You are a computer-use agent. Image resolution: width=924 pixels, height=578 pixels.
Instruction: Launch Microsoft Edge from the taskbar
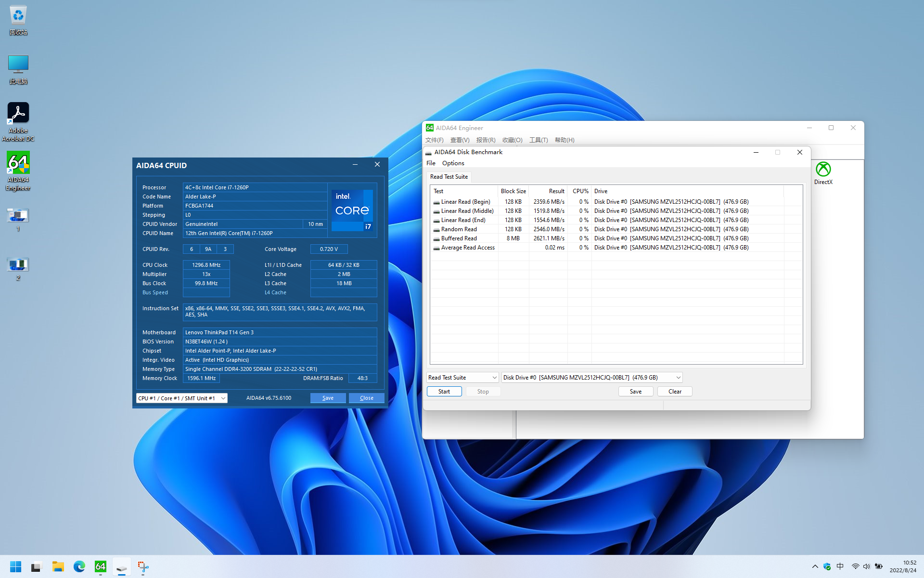click(79, 566)
